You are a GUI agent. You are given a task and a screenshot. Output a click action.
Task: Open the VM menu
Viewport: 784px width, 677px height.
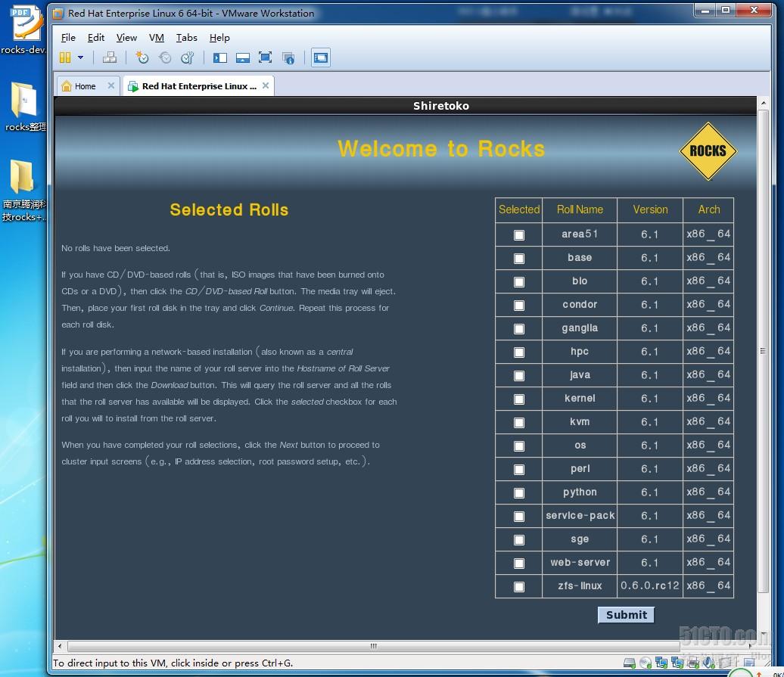[x=157, y=38]
